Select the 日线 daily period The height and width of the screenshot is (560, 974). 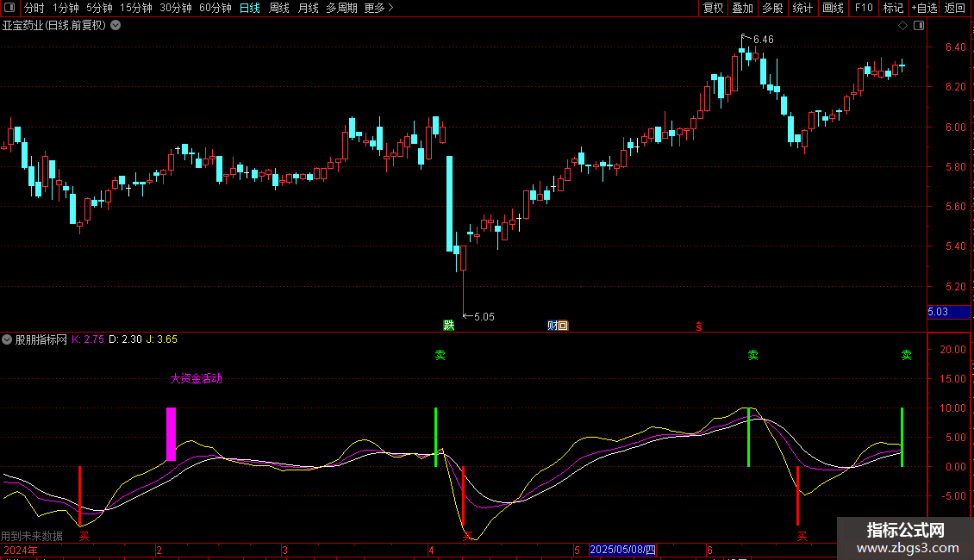(x=250, y=8)
